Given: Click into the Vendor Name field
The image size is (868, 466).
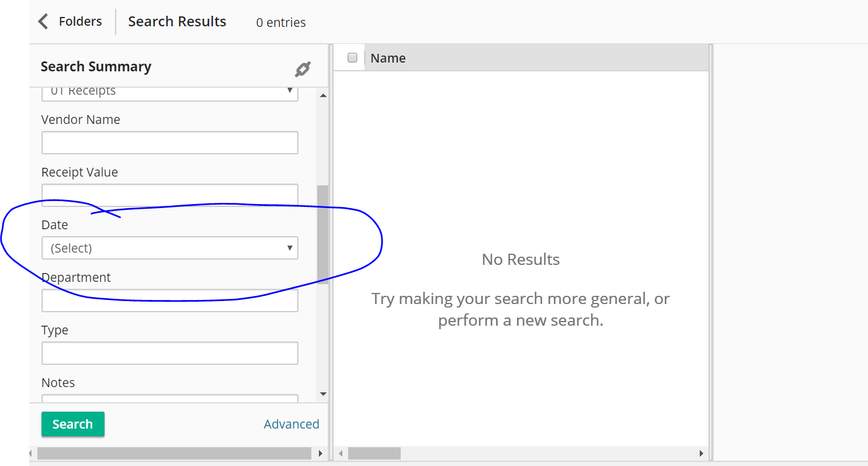Looking at the screenshot, I should pyautogui.click(x=169, y=143).
